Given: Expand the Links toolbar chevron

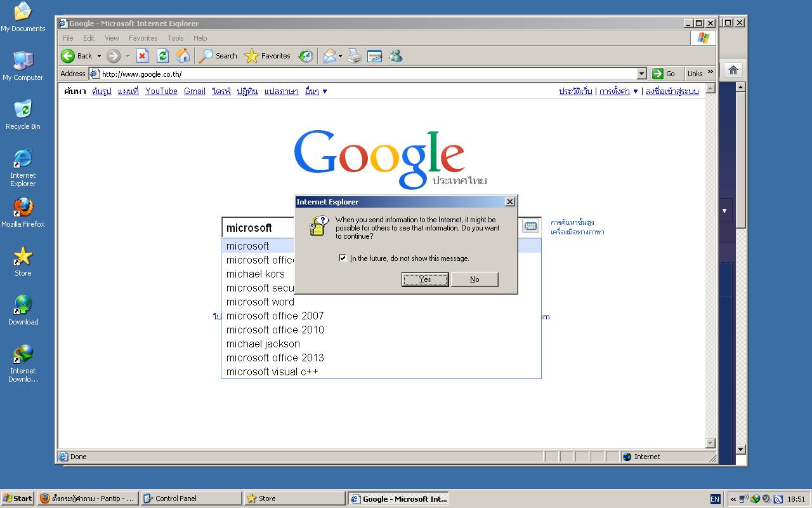Looking at the screenshot, I should 710,72.
